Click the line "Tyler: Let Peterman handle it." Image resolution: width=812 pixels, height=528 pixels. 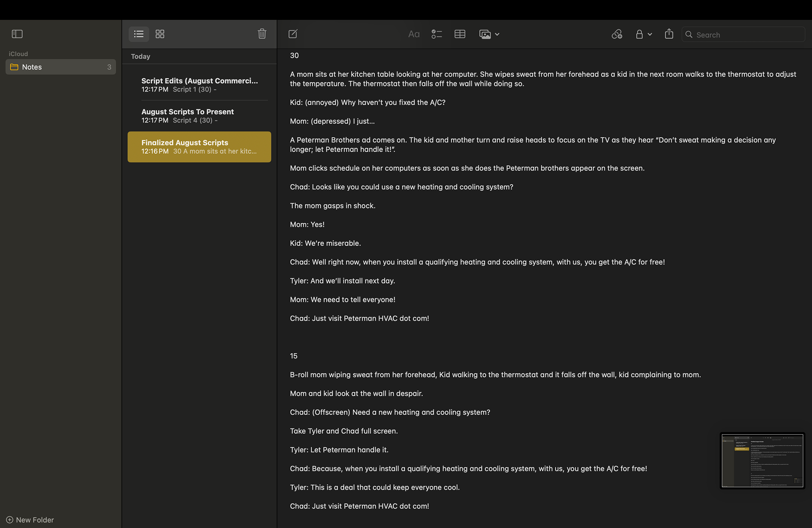pos(339,450)
